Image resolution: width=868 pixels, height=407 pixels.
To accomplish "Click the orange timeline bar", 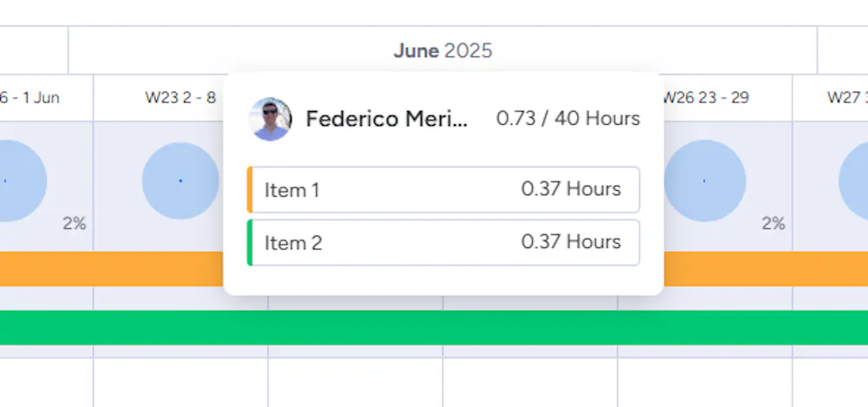I will click(x=113, y=269).
